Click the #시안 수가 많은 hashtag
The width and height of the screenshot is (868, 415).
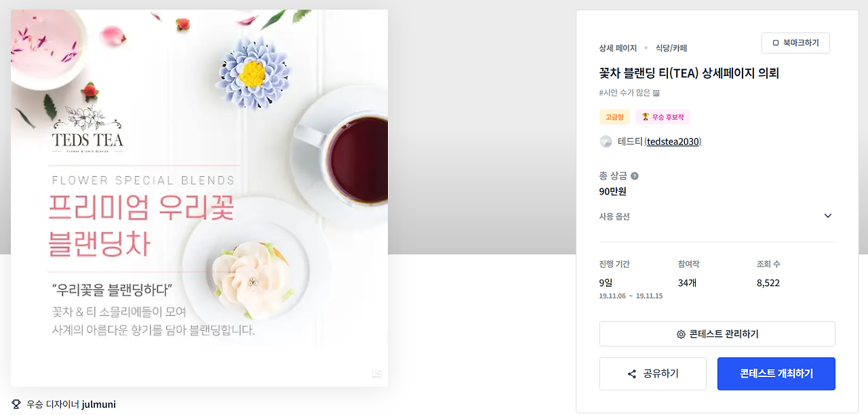coord(625,93)
